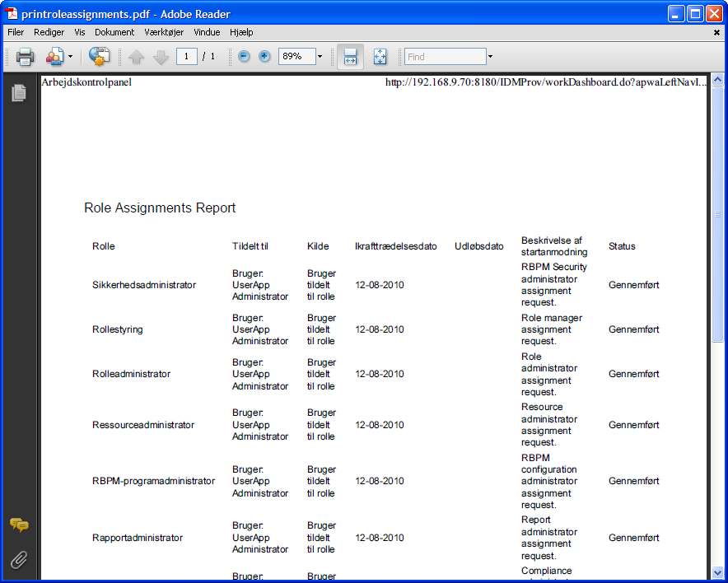Click the Rolleadministrator role cell
The image size is (728, 583).
pyautogui.click(x=132, y=374)
